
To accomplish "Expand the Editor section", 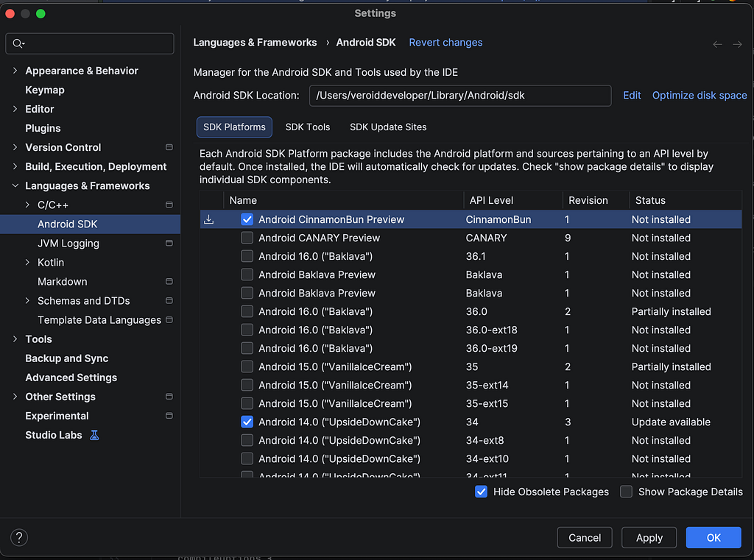I will tap(15, 109).
